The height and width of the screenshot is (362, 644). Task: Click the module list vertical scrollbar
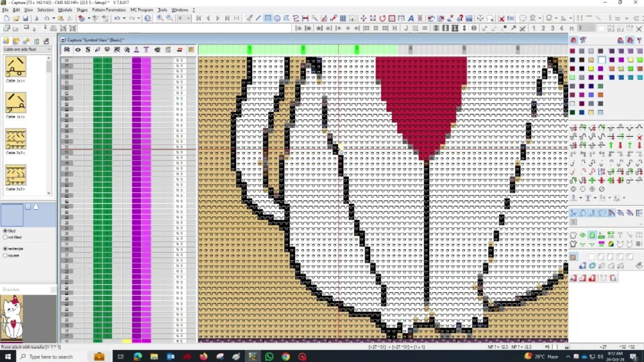coord(49,125)
